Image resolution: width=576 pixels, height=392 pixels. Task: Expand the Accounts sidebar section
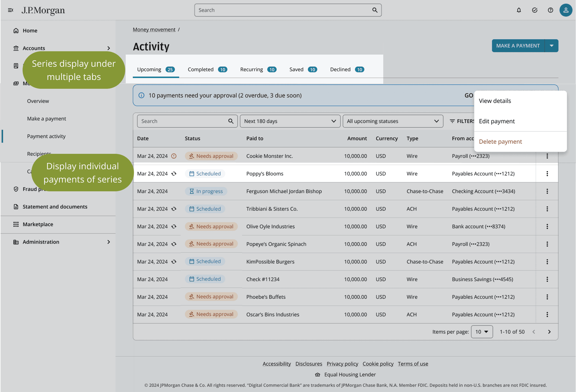tap(109, 48)
